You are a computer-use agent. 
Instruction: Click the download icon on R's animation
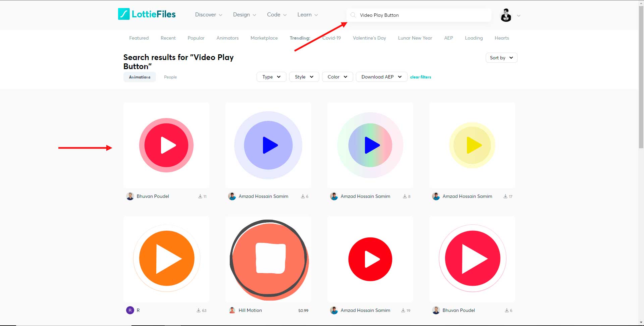point(199,311)
